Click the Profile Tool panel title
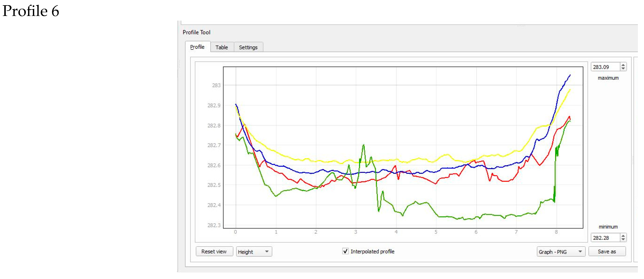 196,32
